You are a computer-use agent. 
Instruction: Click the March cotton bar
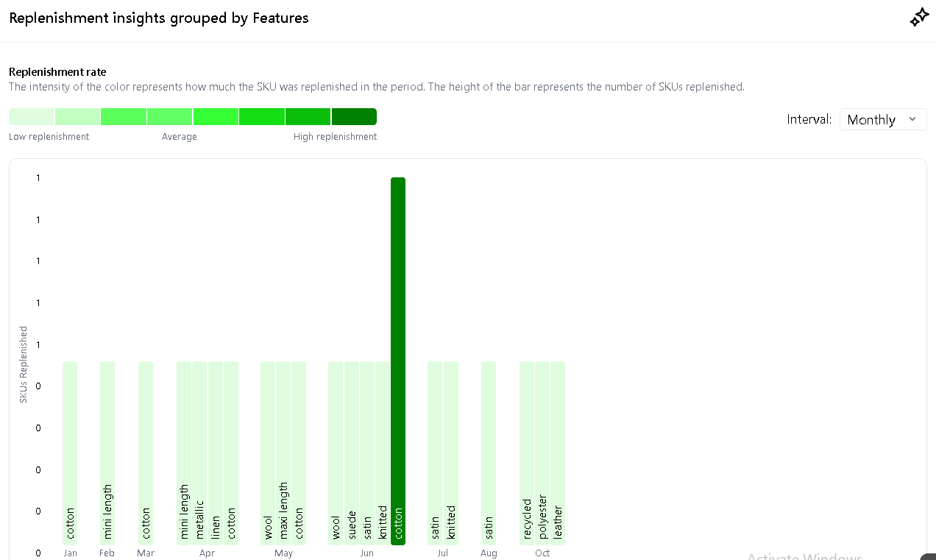point(146,453)
